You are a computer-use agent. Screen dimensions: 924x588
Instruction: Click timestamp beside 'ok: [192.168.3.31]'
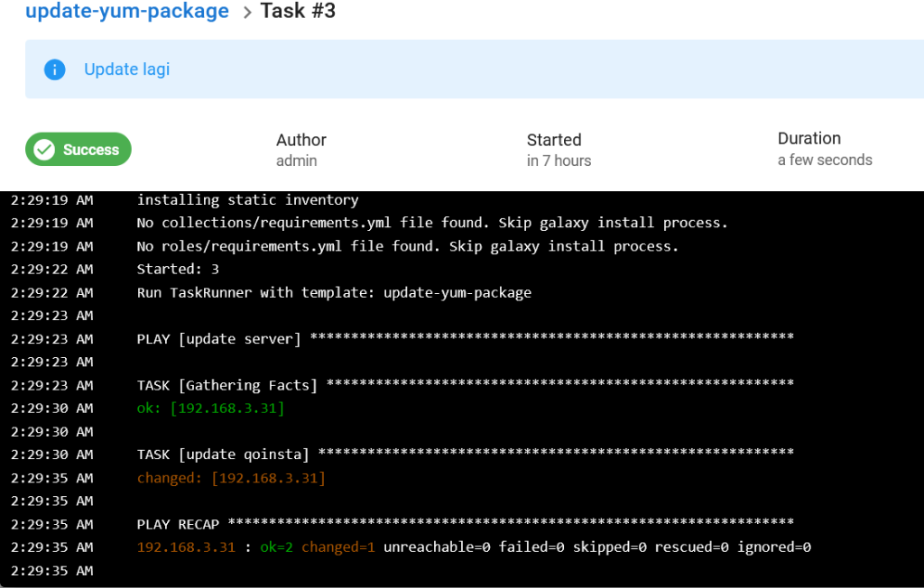click(51, 409)
